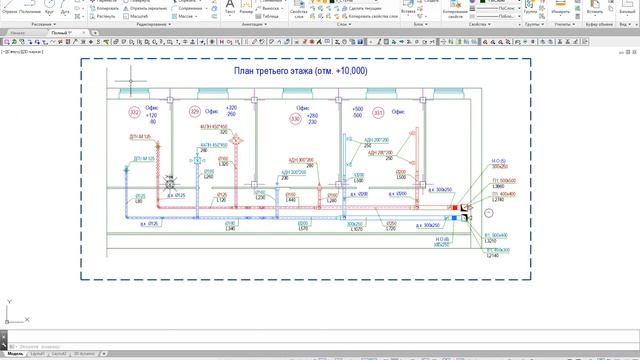This screenshot has width=640, height=360.
Task: Click the Таблица (Table) tool
Action: pyautogui.click(x=267, y=16)
